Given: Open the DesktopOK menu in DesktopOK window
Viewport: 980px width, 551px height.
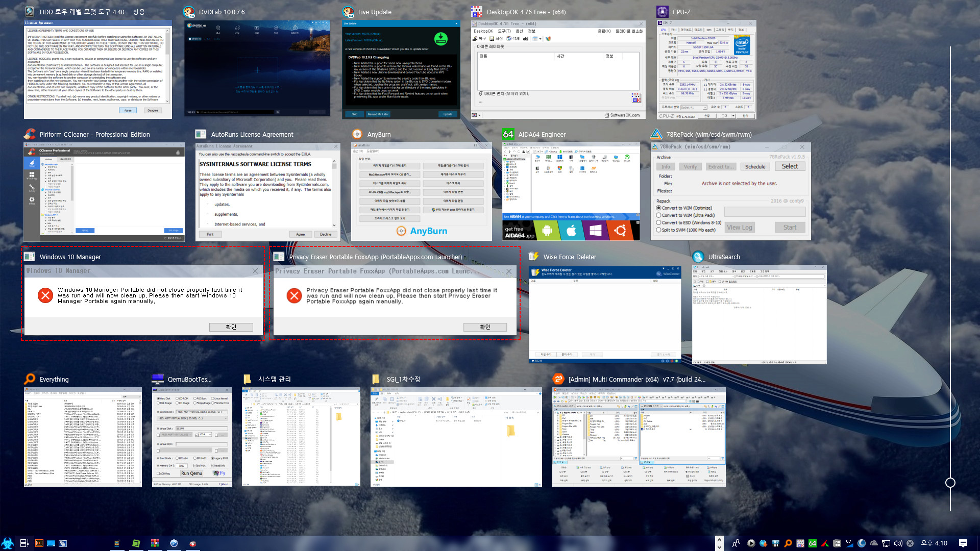Looking at the screenshot, I should pos(483,31).
